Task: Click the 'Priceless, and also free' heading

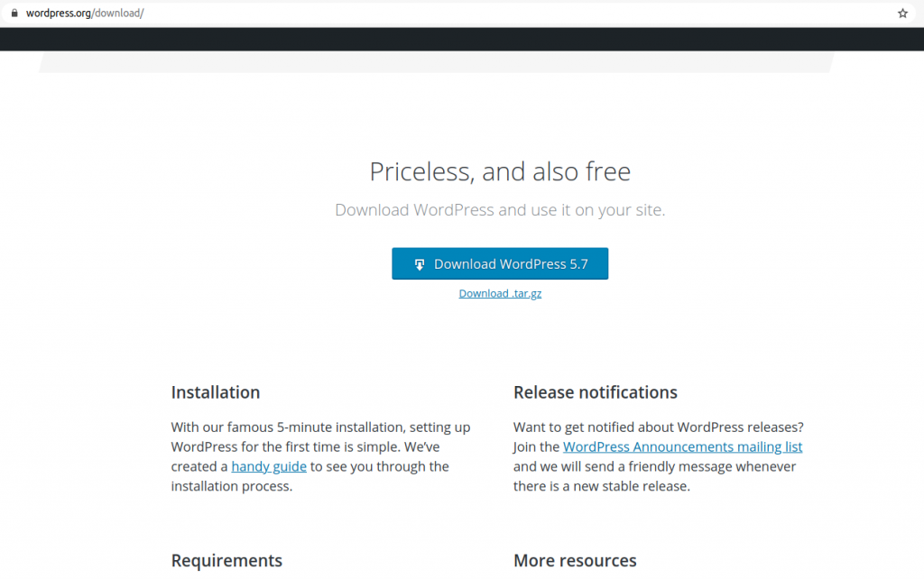Action: click(500, 171)
